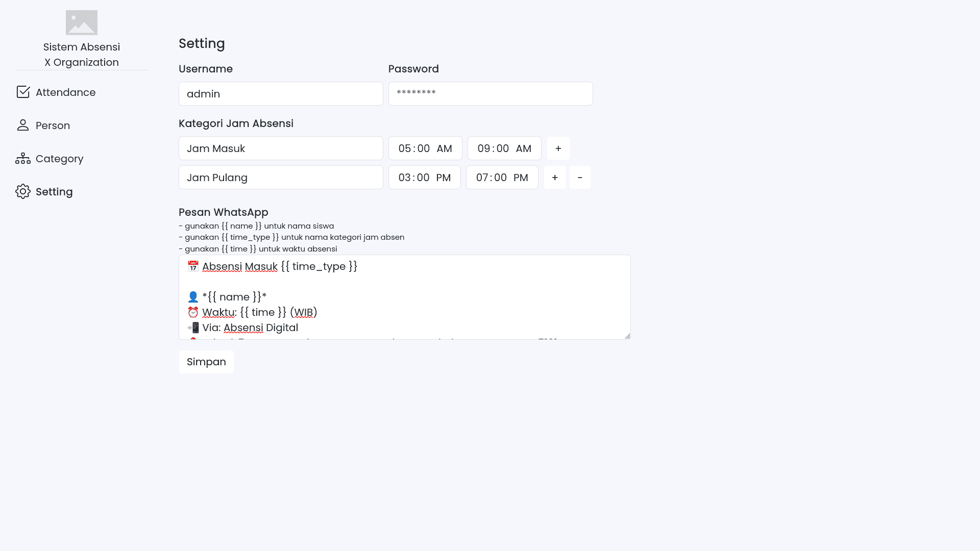Image resolution: width=980 pixels, height=551 pixels.
Task: Select the admin username field
Action: pyautogui.click(x=281, y=93)
